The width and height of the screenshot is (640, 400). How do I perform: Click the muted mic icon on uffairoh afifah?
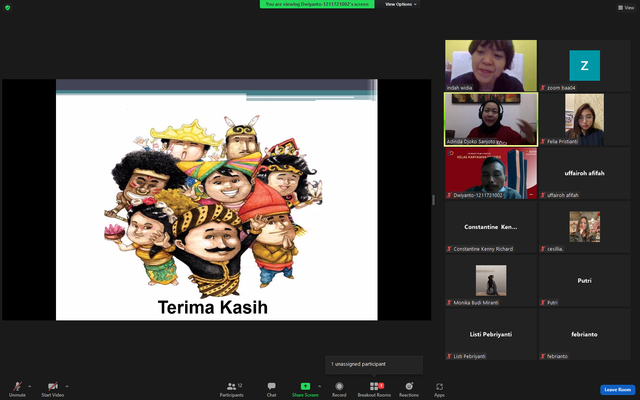[x=543, y=195]
